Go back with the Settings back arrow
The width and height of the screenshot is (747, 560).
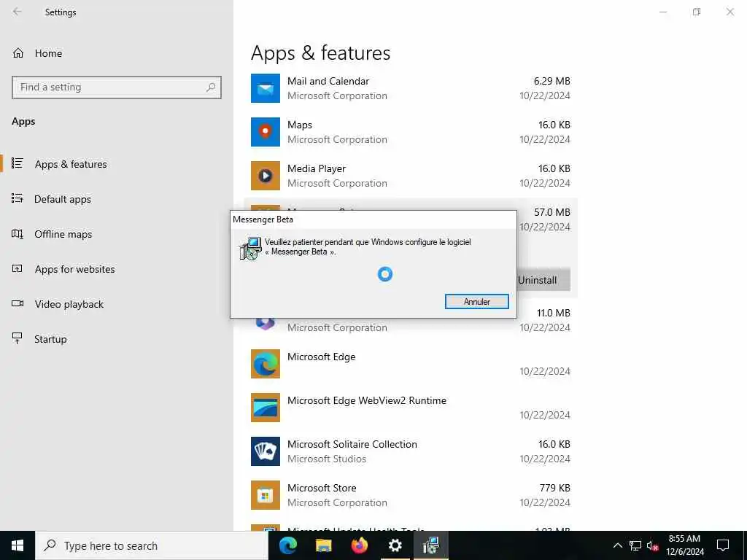coord(18,12)
